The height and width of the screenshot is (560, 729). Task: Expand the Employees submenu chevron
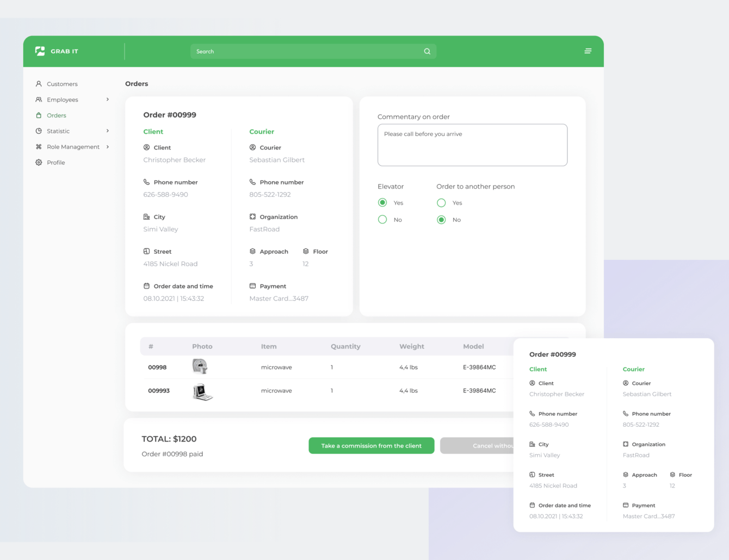tap(108, 99)
